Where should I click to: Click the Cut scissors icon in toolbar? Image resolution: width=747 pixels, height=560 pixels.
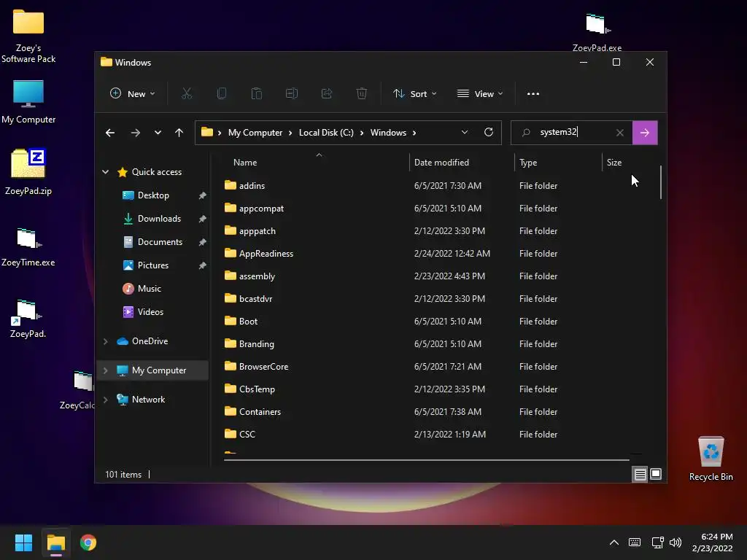187,94
